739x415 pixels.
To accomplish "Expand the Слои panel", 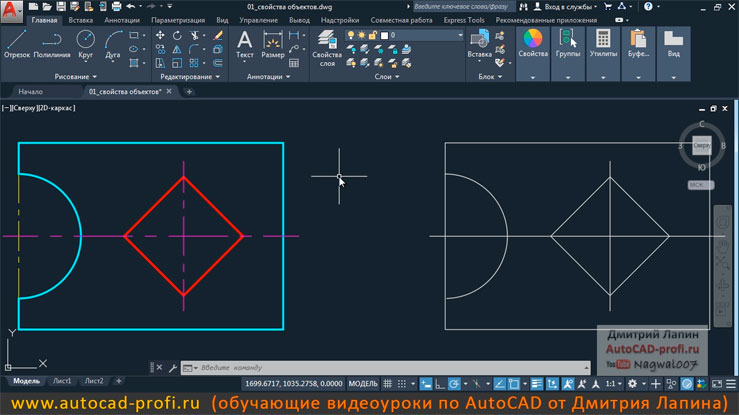I will point(386,76).
